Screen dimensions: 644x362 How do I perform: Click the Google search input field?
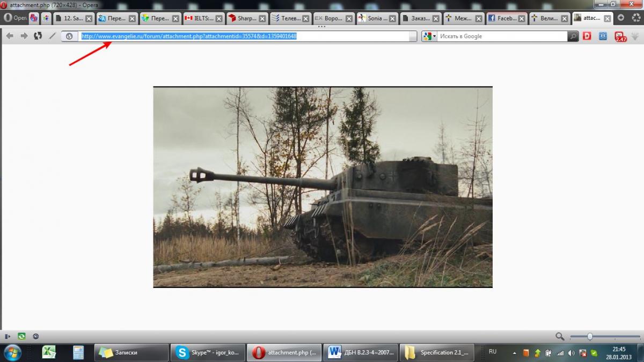(502, 36)
